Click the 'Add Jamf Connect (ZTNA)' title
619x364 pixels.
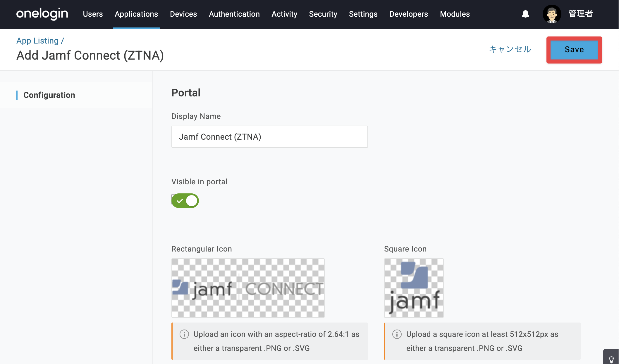[x=90, y=55]
